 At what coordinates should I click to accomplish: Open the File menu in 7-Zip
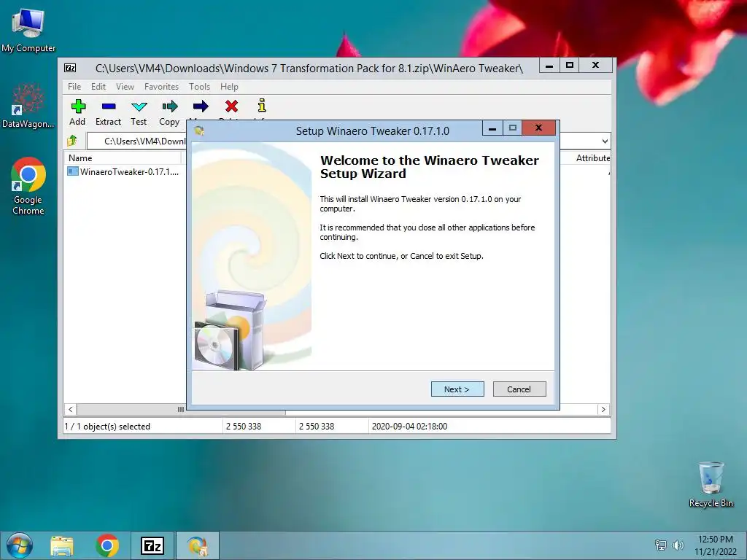[x=74, y=87]
